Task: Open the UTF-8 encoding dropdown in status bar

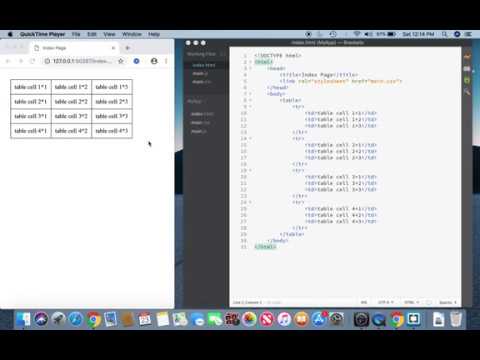Action: [x=385, y=302]
